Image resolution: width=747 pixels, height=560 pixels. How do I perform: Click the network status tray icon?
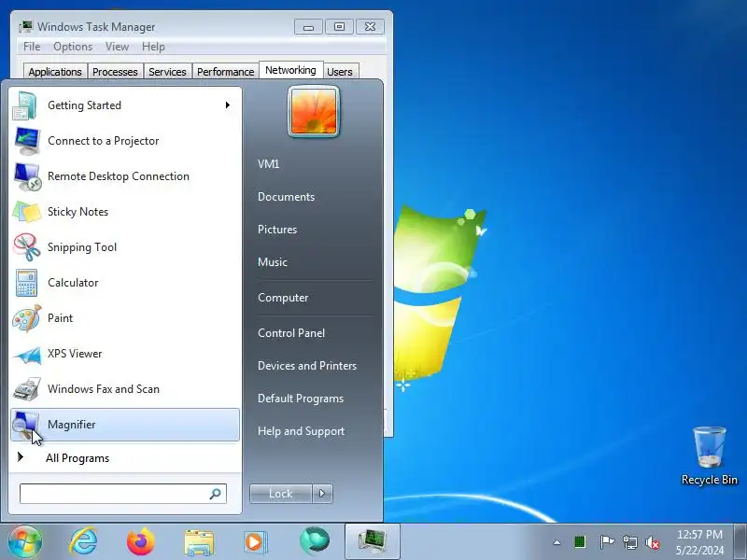click(x=629, y=542)
